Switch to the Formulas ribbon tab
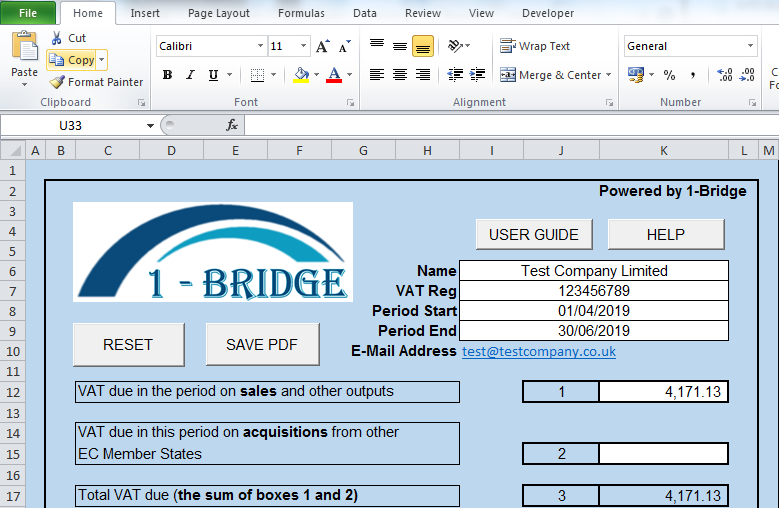This screenshot has height=508, width=779. tap(301, 13)
